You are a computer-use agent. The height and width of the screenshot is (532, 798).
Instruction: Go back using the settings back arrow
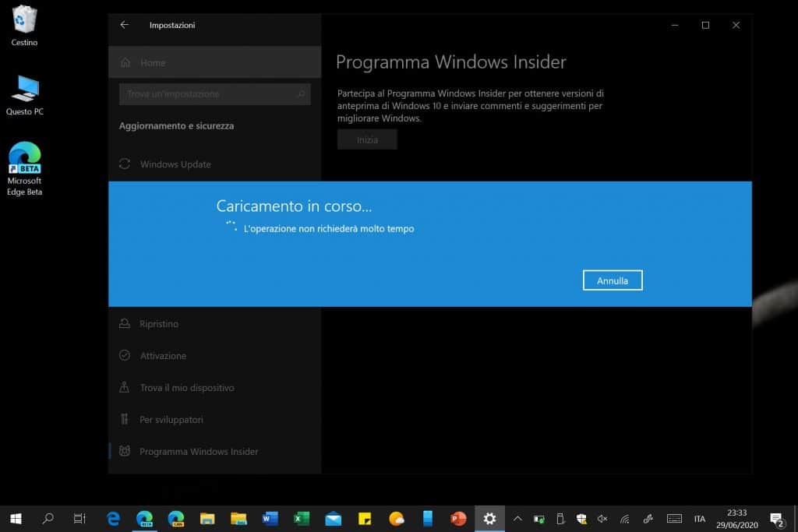pyautogui.click(x=124, y=25)
